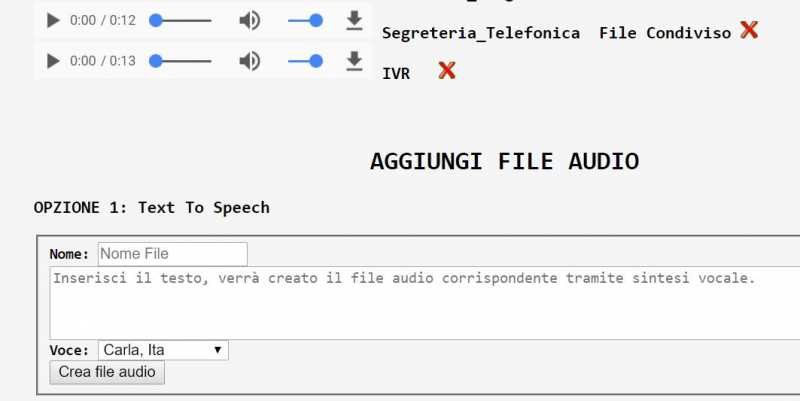
Task: Click the text-to-speech text area
Action: pyautogui.click(x=420, y=302)
